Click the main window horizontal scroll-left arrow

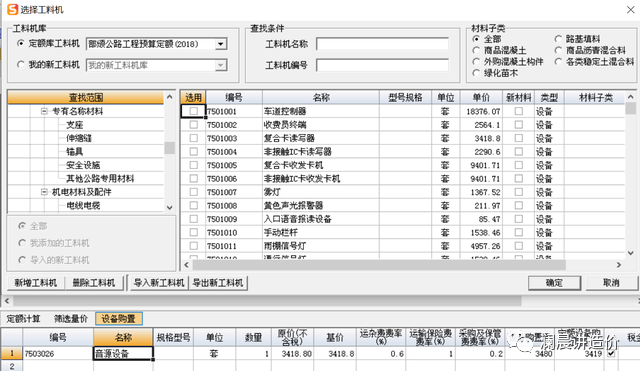[7, 301]
